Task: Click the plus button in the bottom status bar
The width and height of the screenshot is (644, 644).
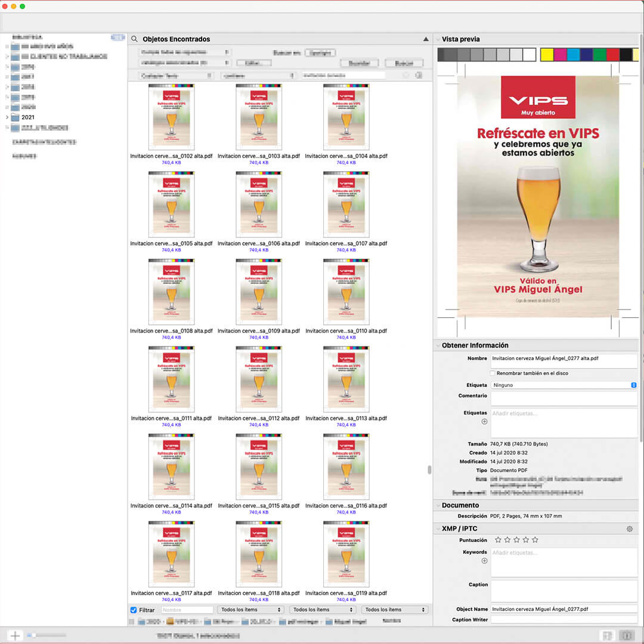Action: [15, 636]
